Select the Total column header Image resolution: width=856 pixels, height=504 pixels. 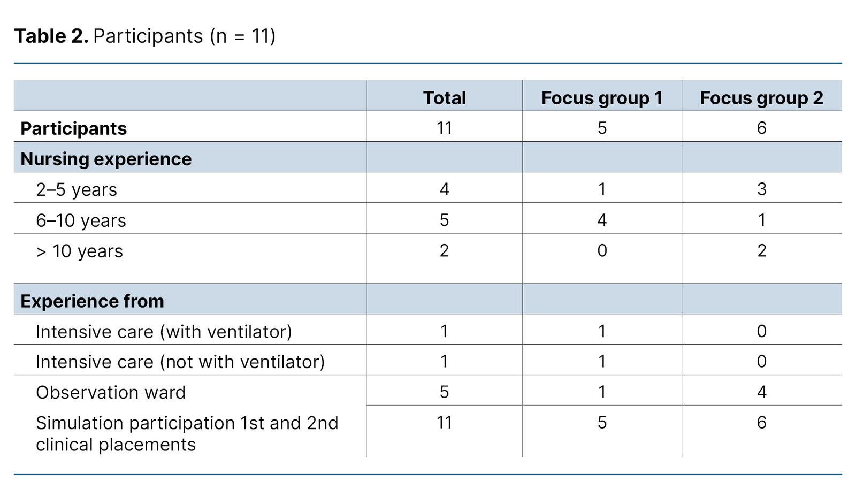(444, 98)
